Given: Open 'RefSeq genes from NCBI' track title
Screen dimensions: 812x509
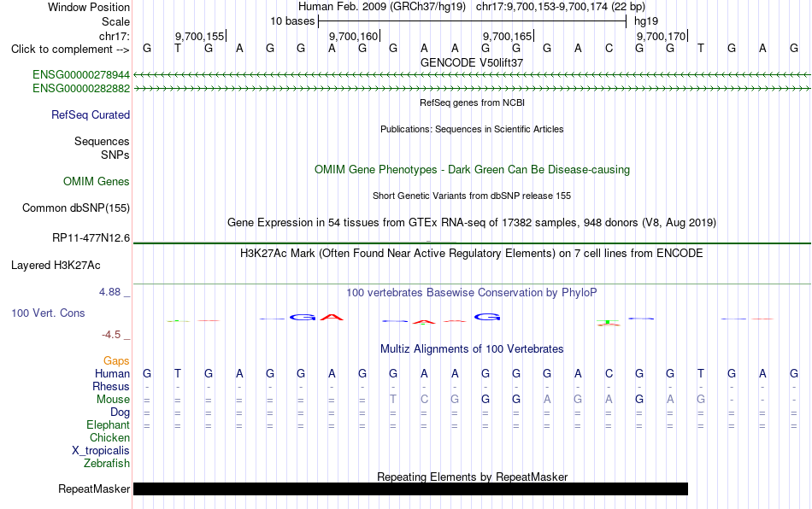Looking at the screenshot, I should tap(472, 102).
